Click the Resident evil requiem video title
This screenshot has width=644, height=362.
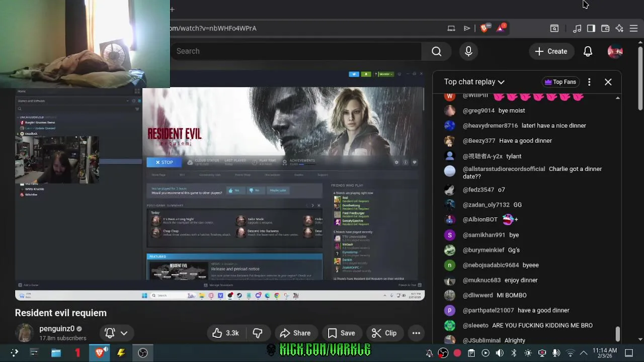[61, 313]
